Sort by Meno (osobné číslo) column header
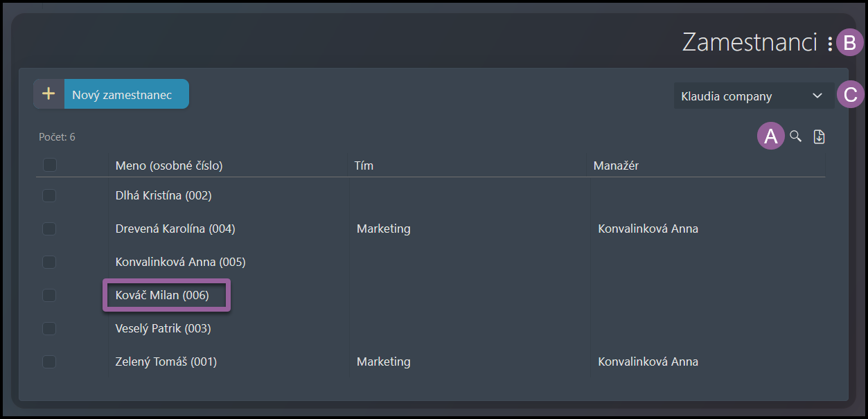Screen dimensions: 868x419 (169, 166)
